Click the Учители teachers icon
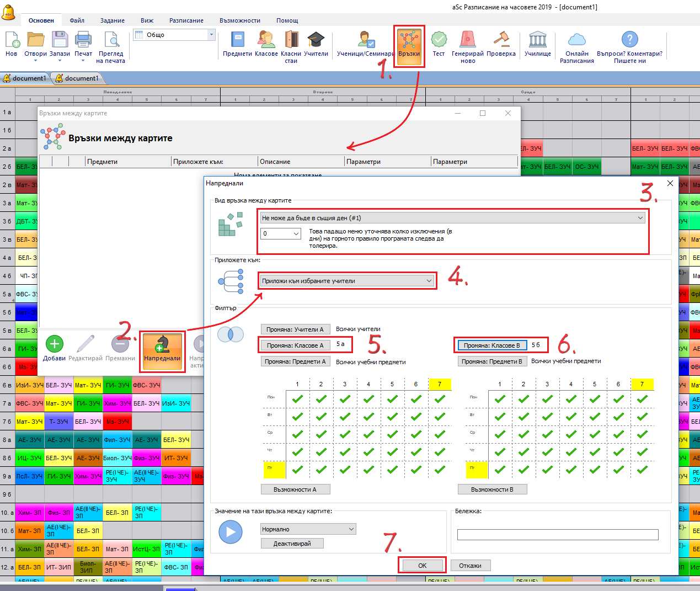The image size is (700, 591). (316, 41)
